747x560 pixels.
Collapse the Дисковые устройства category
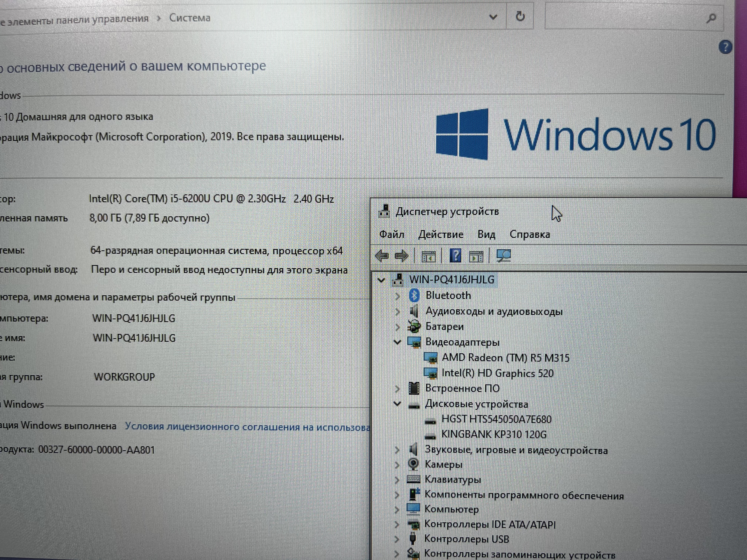coord(397,403)
